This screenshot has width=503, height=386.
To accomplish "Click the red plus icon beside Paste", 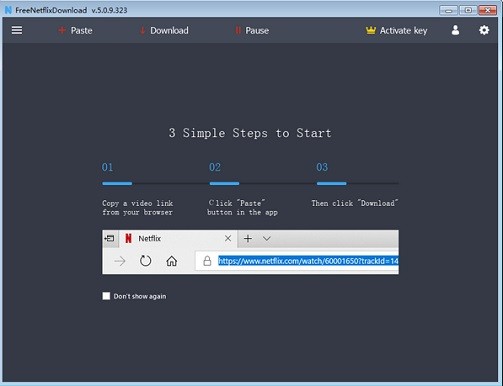I will tap(62, 30).
